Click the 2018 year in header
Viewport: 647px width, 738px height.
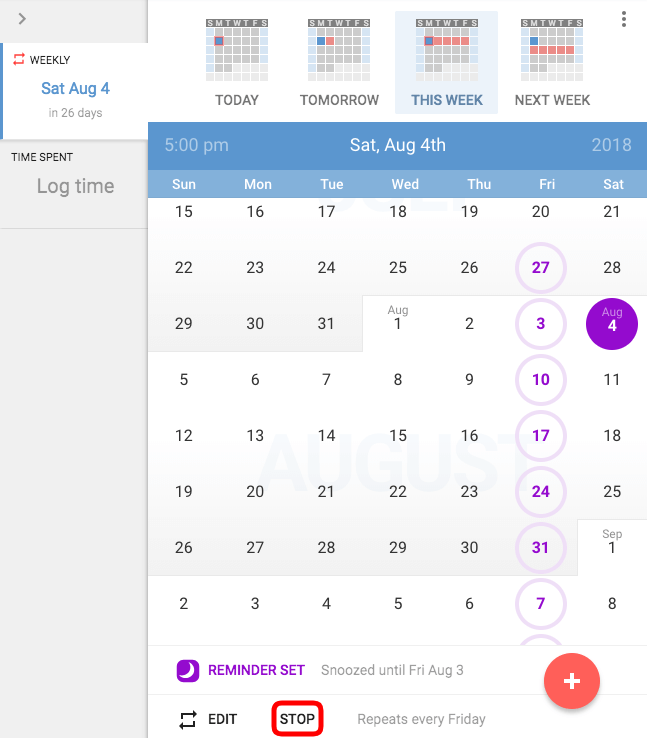pyautogui.click(x=611, y=145)
